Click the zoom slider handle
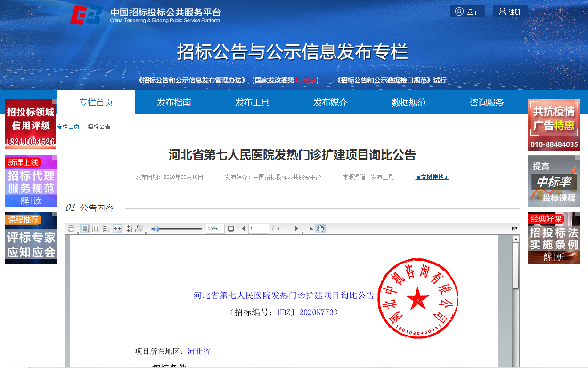Screen dimensions: 588x368 tap(156, 229)
